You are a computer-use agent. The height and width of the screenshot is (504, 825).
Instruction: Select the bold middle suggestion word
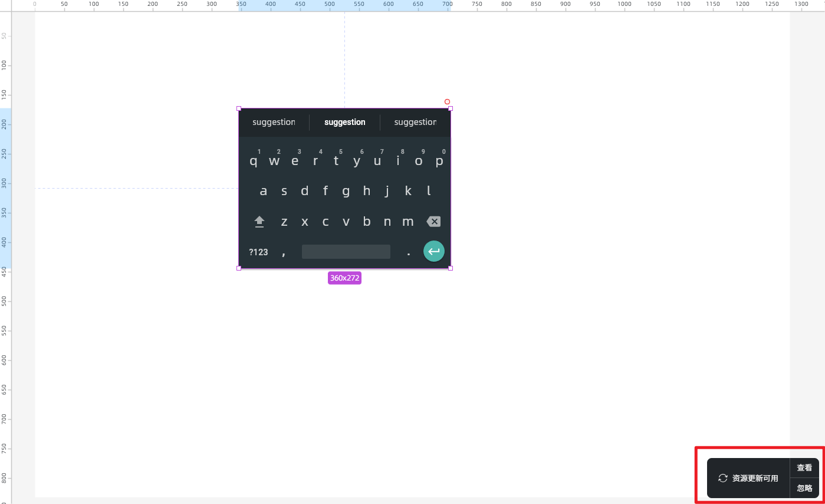click(x=344, y=122)
